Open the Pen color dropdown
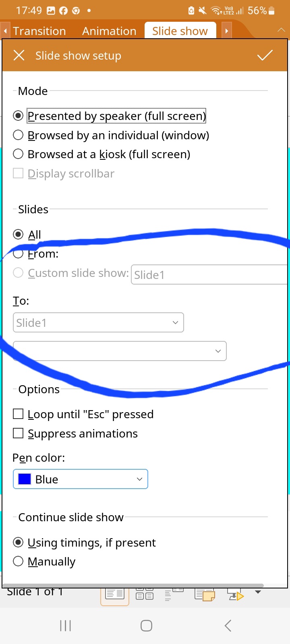The image size is (290, 644). [x=81, y=479]
